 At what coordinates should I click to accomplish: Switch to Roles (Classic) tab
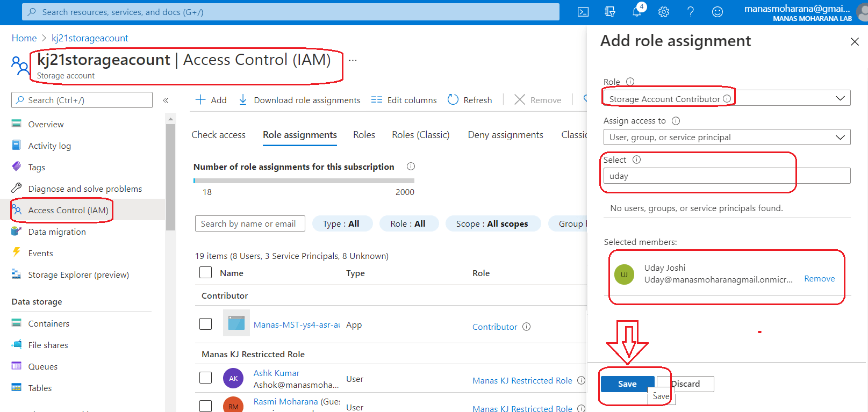421,135
